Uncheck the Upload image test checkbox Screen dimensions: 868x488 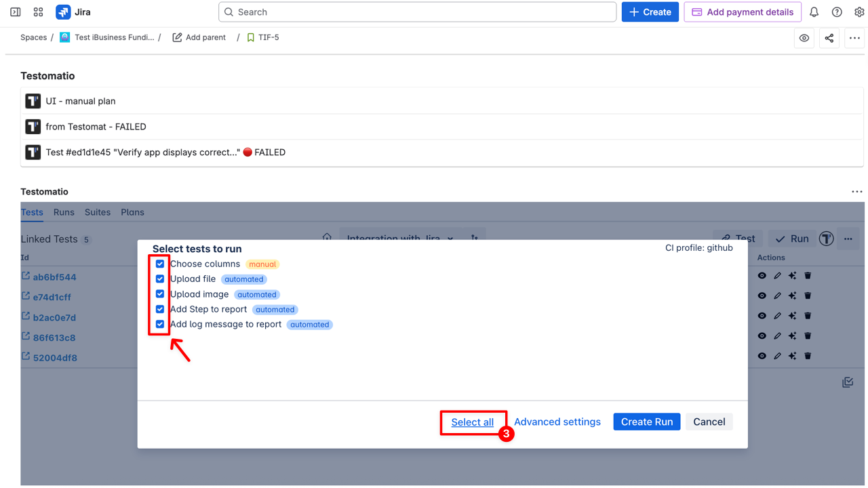click(160, 294)
